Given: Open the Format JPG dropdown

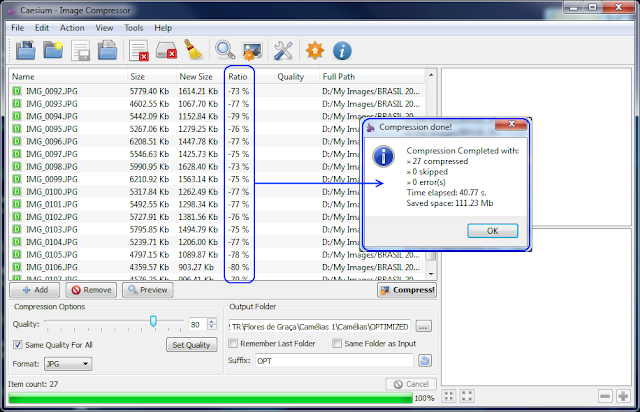Looking at the screenshot, I should [68, 363].
